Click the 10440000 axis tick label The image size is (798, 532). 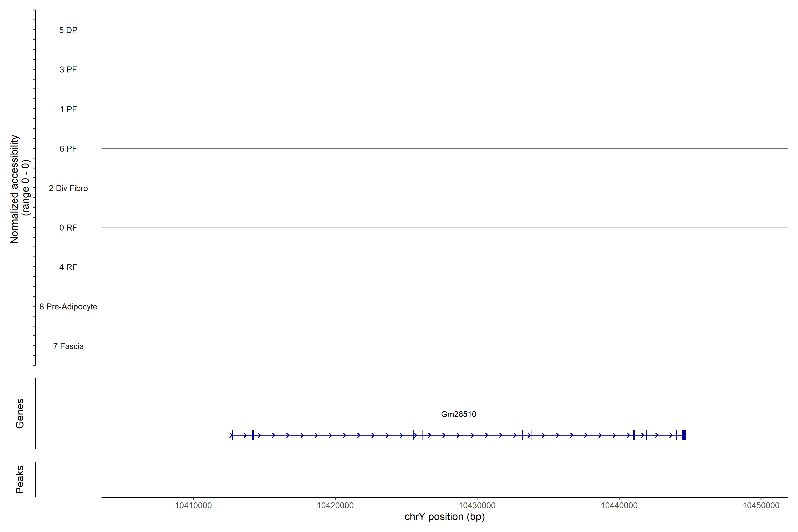[619, 505]
